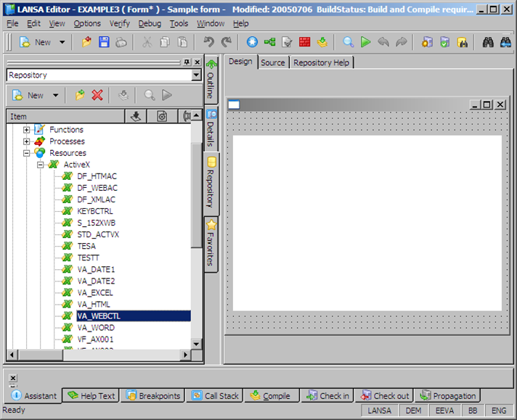Click the Undo arrow in toolbar
This screenshot has width=517, height=420.
click(x=208, y=42)
